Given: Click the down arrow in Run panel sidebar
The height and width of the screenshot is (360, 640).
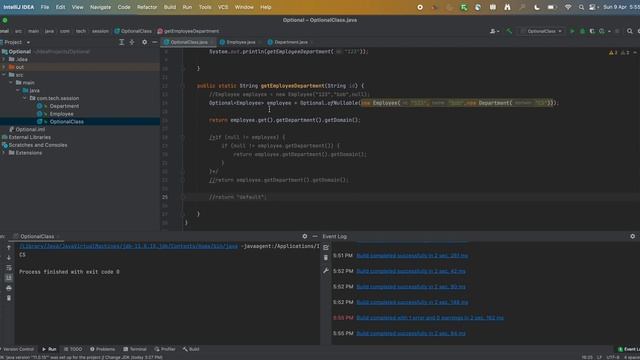Looking at the screenshot, I should (x=9, y=258).
